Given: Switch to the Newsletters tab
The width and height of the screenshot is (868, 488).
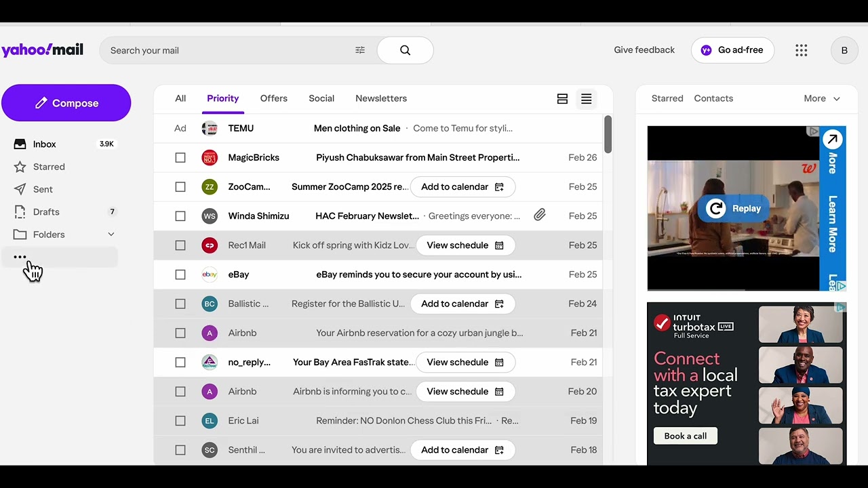Looking at the screenshot, I should tap(381, 98).
